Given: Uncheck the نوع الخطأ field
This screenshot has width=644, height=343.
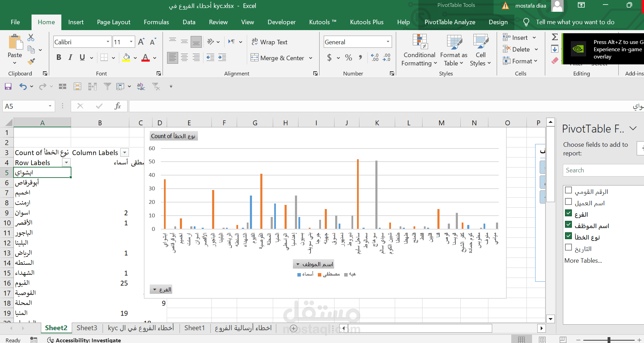Looking at the screenshot, I should point(568,236).
